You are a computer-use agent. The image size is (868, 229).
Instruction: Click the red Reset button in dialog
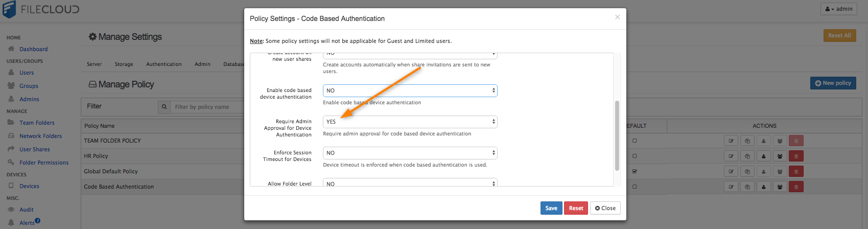(x=576, y=208)
